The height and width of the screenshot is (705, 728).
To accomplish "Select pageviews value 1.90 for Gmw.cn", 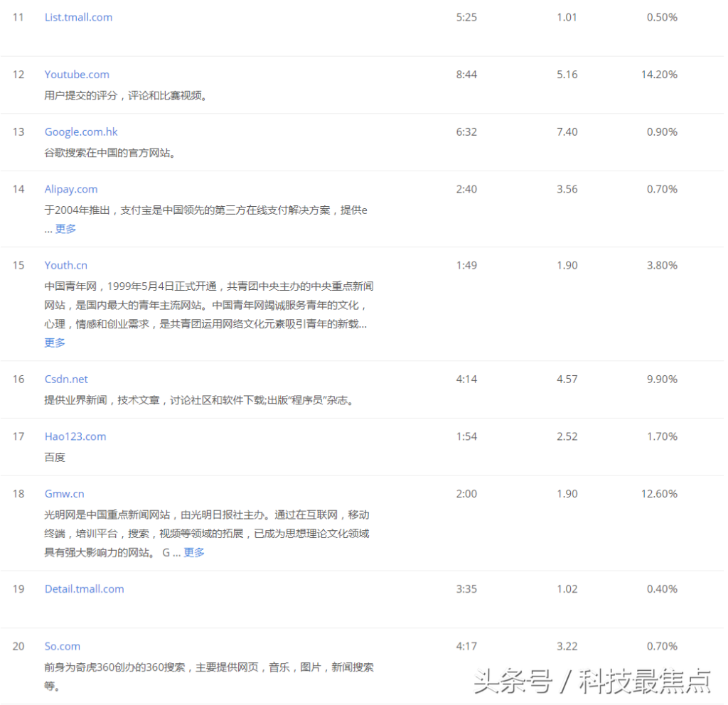I will pyautogui.click(x=567, y=494).
